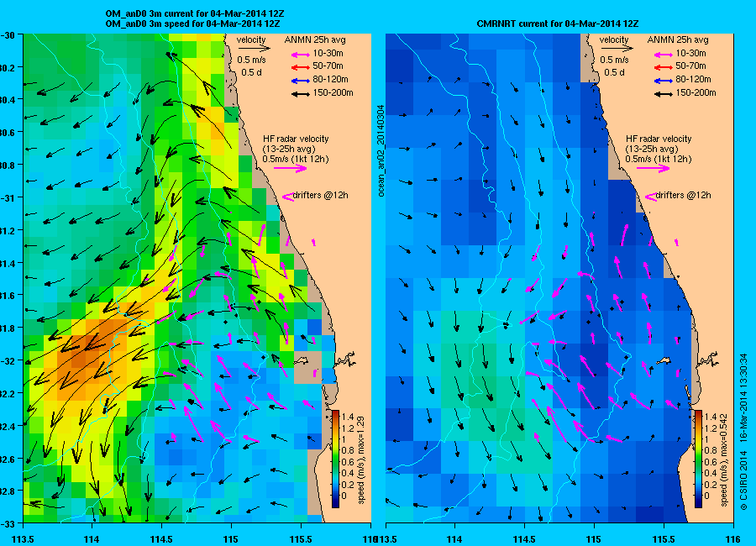This screenshot has width=756, height=546.
Task: Click the '114.5' longitude label under CMRNRT panel
Action: 524,538
